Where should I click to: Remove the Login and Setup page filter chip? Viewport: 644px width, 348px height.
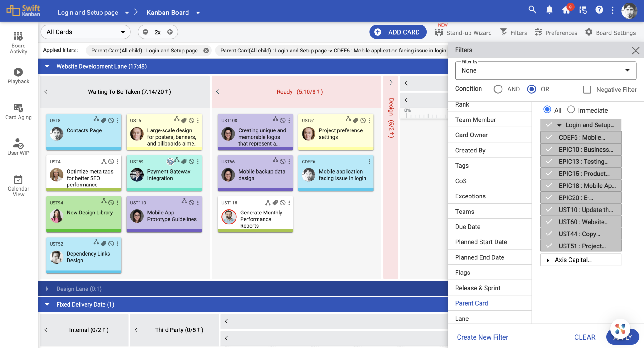pos(206,50)
